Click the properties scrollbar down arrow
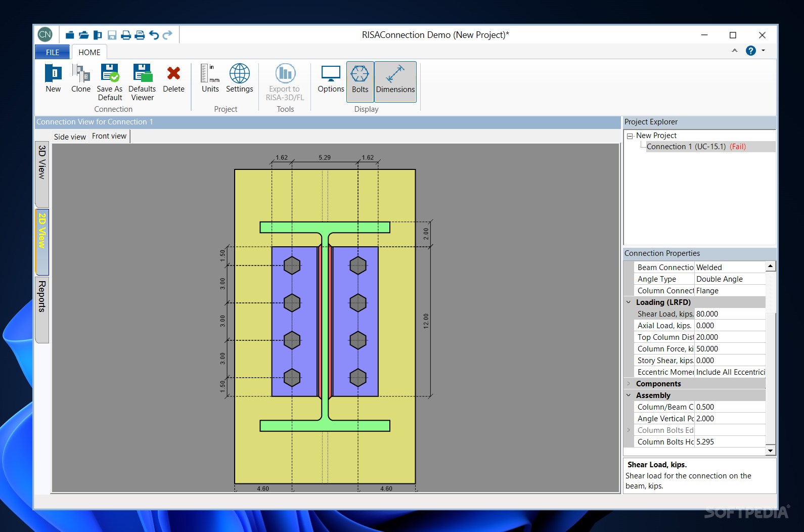 770,450
